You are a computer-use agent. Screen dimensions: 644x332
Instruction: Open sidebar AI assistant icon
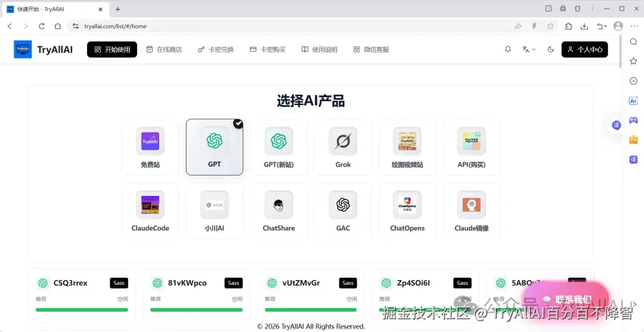point(633,101)
